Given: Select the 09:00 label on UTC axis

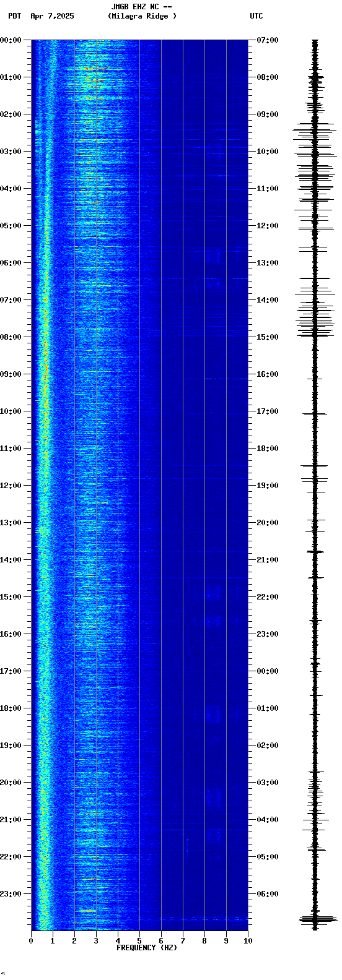Looking at the screenshot, I should click(268, 114).
